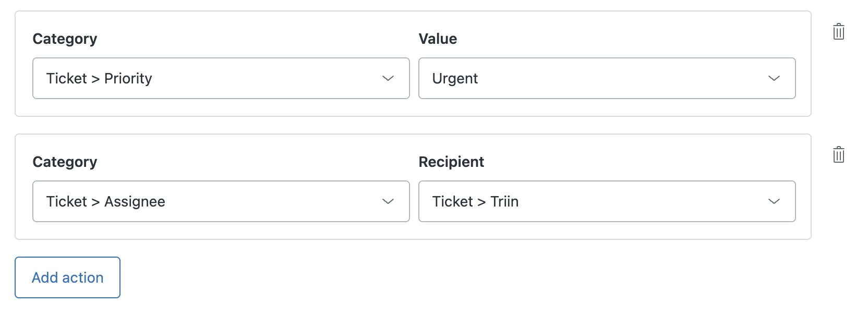Delete the Ticket Assignee action row
This screenshot has height=315, width=868.
point(838,155)
